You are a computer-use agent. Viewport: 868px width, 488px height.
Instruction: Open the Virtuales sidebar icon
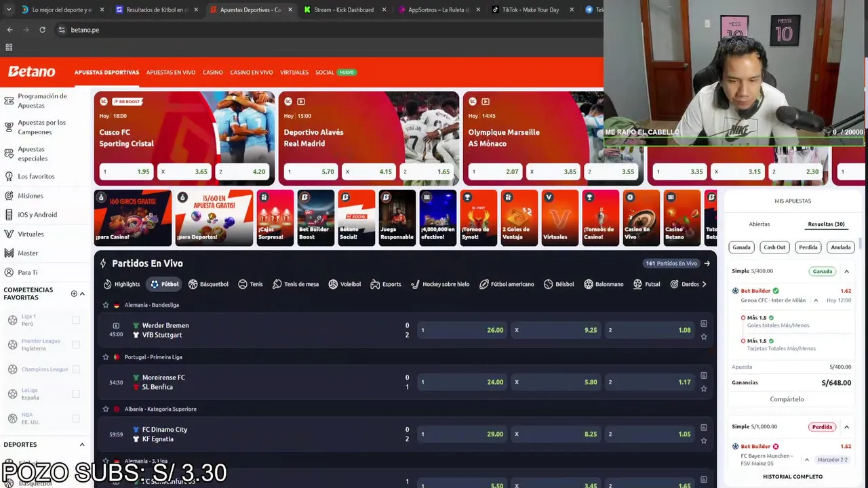point(9,234)
